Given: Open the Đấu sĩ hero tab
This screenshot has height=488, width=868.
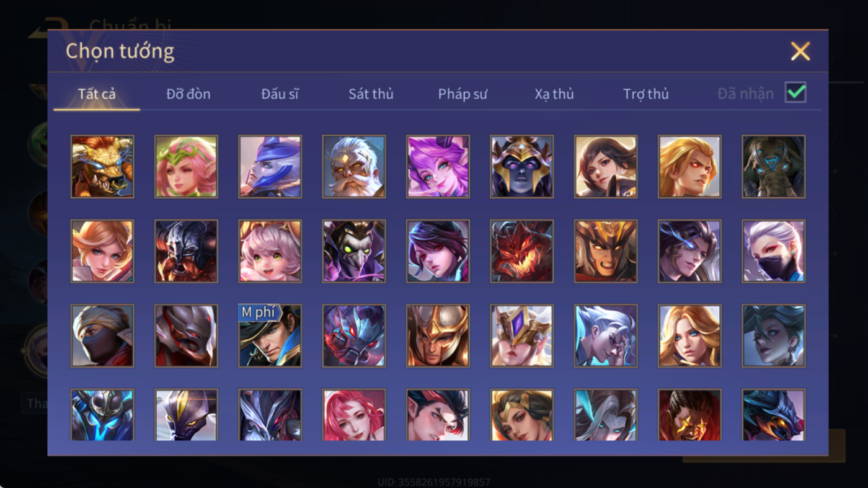Looking at the screenshot, I should [280, 94].
